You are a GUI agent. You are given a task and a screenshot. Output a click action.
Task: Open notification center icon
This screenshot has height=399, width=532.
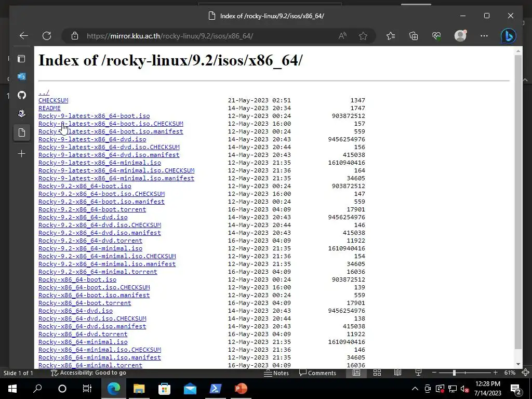[516, 389]
